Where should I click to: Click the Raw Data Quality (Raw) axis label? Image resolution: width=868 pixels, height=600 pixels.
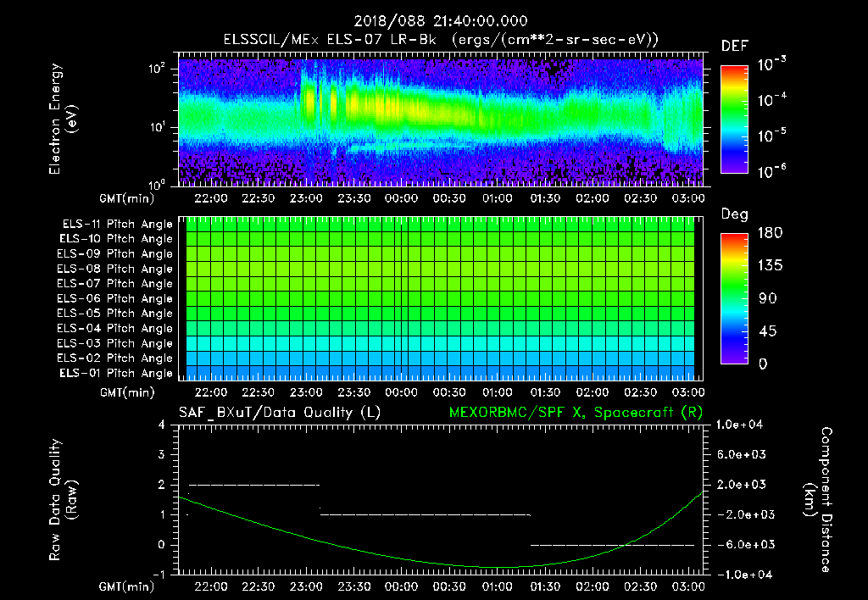(63, 500)
